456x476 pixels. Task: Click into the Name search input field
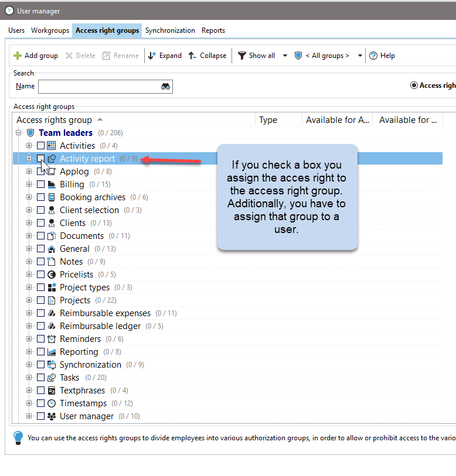point(98,87)
